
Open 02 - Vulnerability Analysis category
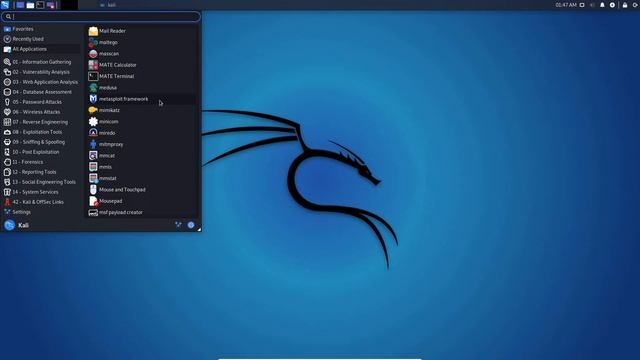pos(41,72)
